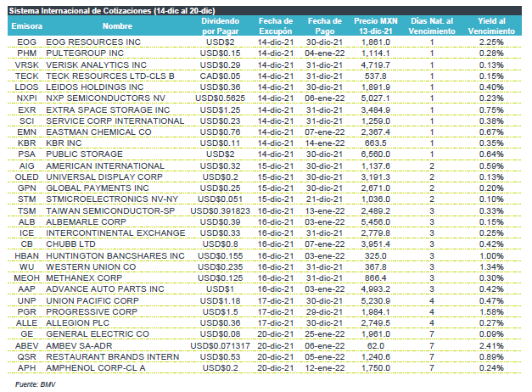
Task: Click the 1.00% yield value
Action: click(491, 256)
